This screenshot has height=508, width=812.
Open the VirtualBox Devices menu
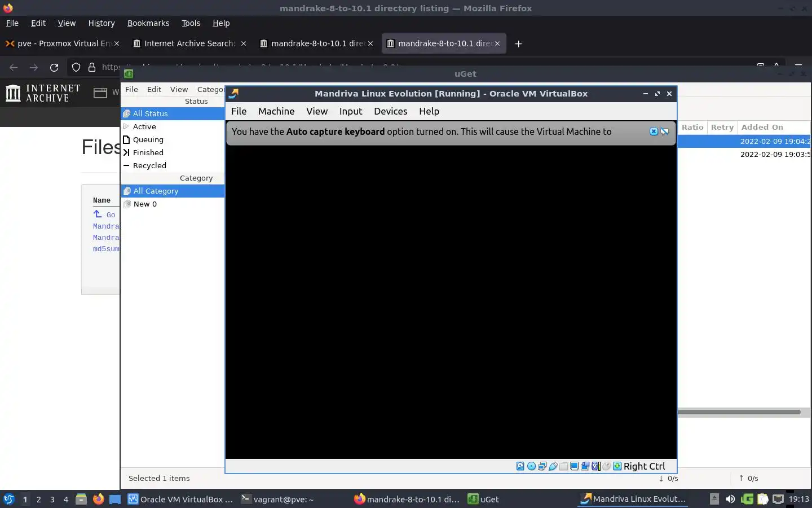(x=391, y=111)
